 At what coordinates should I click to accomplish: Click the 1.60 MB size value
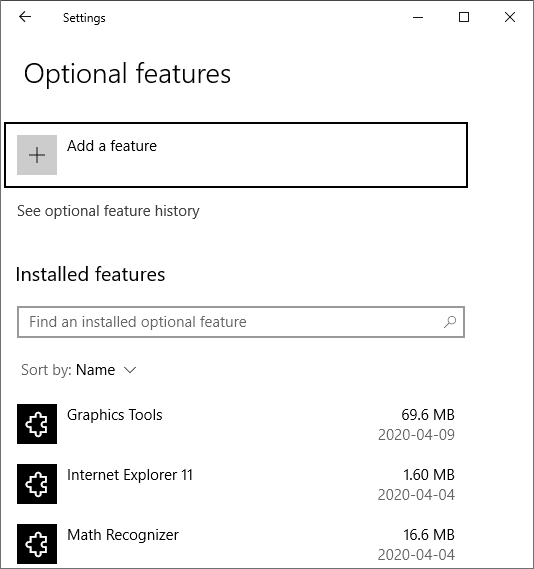click(x=429, y=475)
